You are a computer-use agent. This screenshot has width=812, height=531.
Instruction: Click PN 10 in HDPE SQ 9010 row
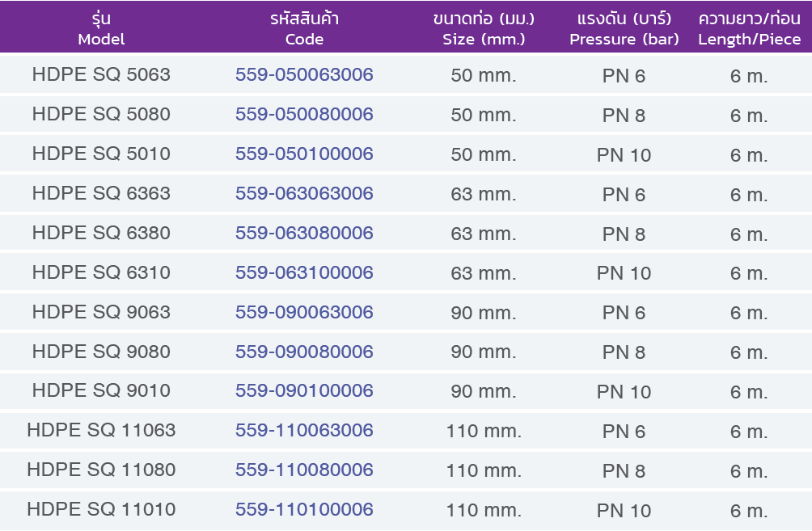(x=624, y=392)
